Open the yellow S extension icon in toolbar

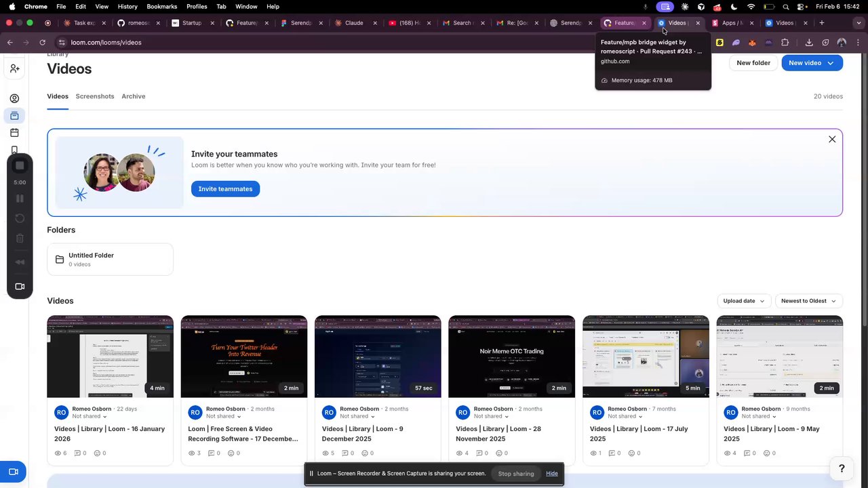(719, 42)
